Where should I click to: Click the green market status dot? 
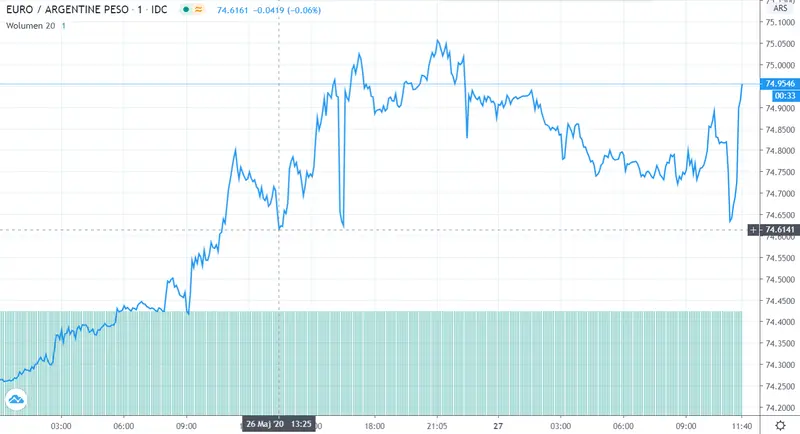point(187,10)
